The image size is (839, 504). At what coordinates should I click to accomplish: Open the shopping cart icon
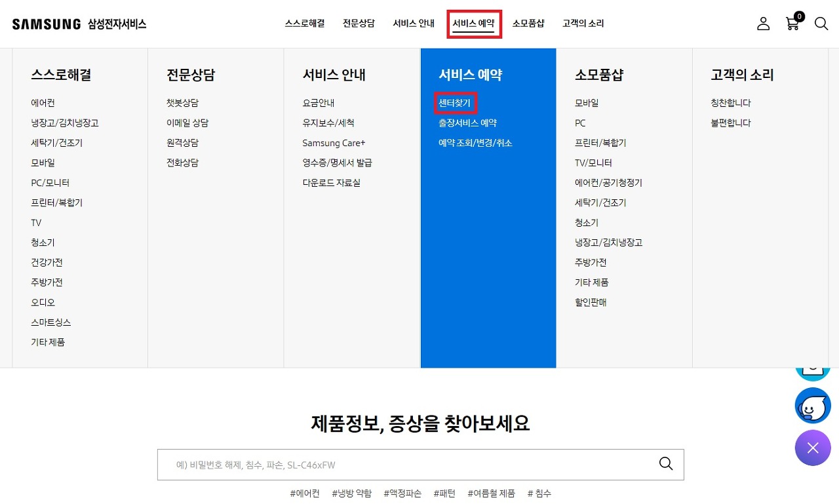(x=794, y=22)
